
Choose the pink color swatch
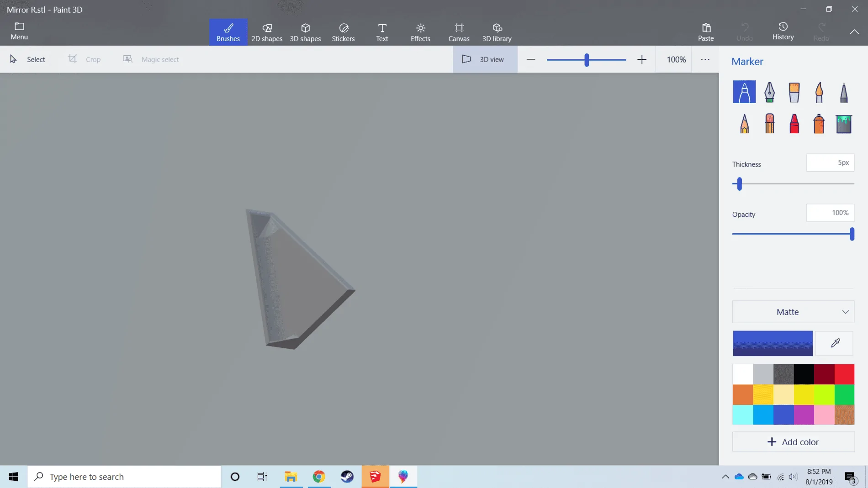pyautogui.click(x=824, y=415)
